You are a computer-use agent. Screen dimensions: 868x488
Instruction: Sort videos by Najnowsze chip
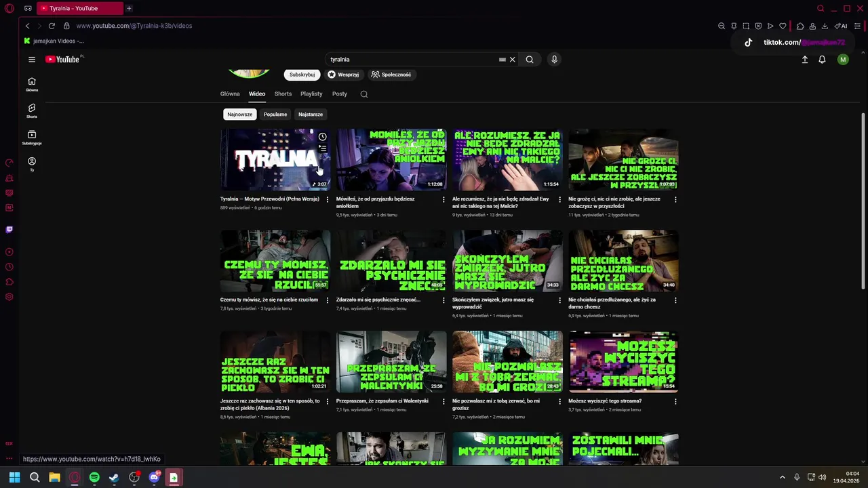click(x=240, y=115)
